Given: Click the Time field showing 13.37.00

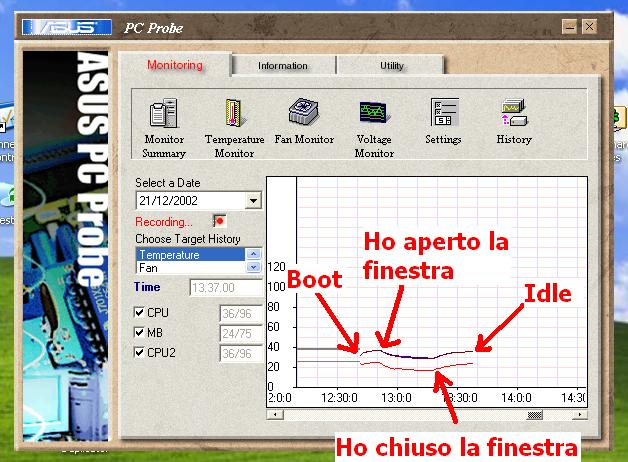Looking at the screenshot, I should click(x=225, y=287).
